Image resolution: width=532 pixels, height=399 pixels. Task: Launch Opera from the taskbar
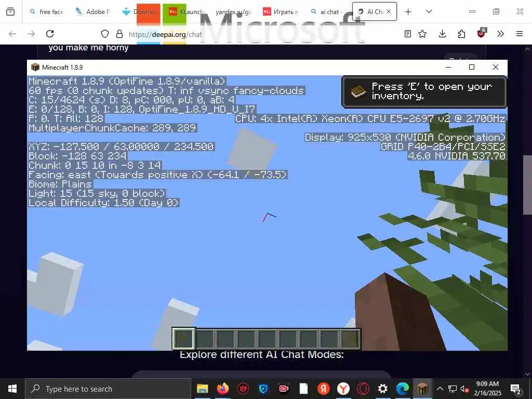click(x=363, y=389)
